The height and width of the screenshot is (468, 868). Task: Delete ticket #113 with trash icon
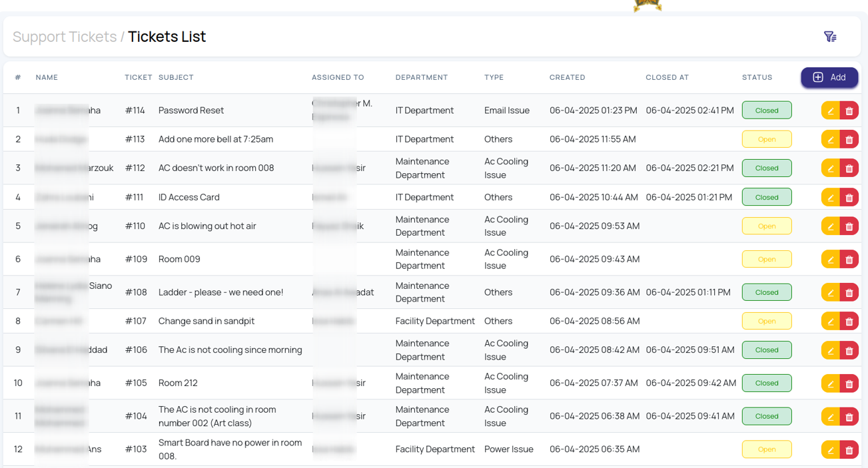point(849,139)
